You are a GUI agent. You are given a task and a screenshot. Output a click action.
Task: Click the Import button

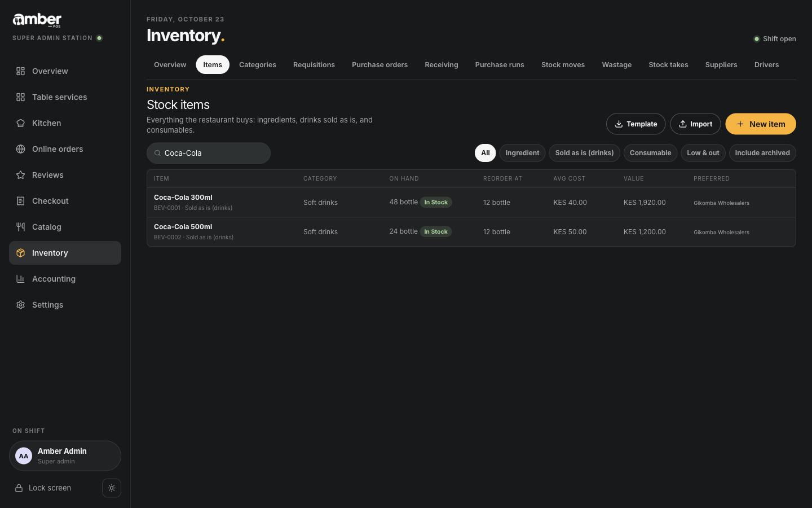(695, 124)
